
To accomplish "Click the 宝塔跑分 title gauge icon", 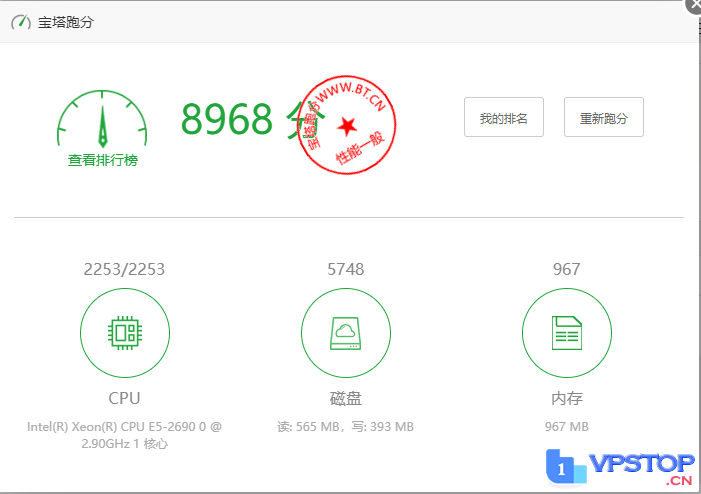I will tap(21, 22).
